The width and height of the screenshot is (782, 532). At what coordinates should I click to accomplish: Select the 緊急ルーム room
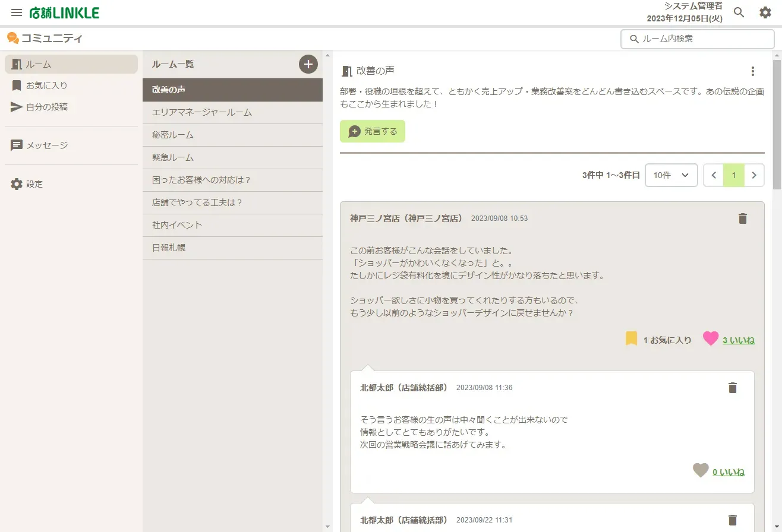pos(232,157)
